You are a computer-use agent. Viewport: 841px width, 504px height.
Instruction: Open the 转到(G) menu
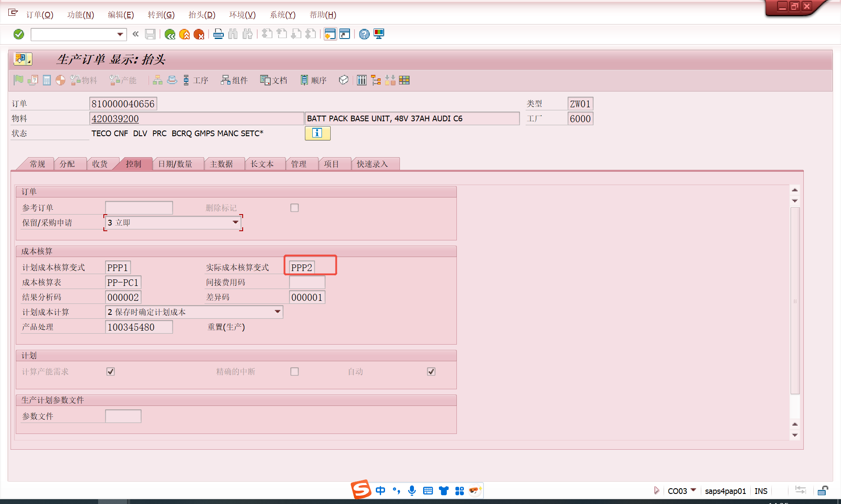pos(161,15)
